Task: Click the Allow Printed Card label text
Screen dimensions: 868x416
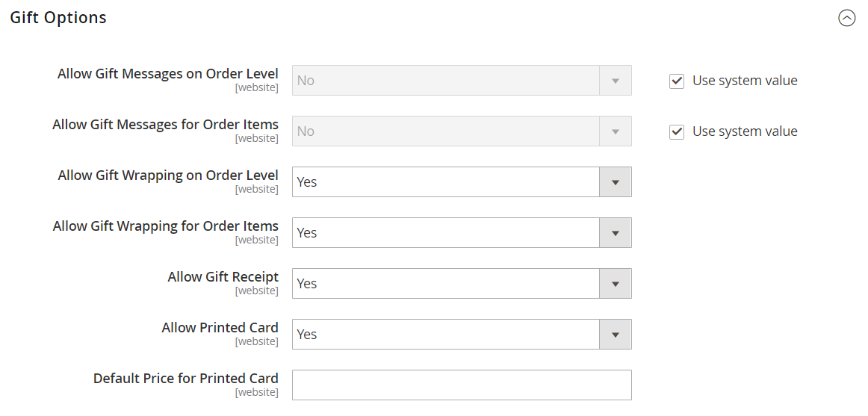Action: click(x=220, y=327)
